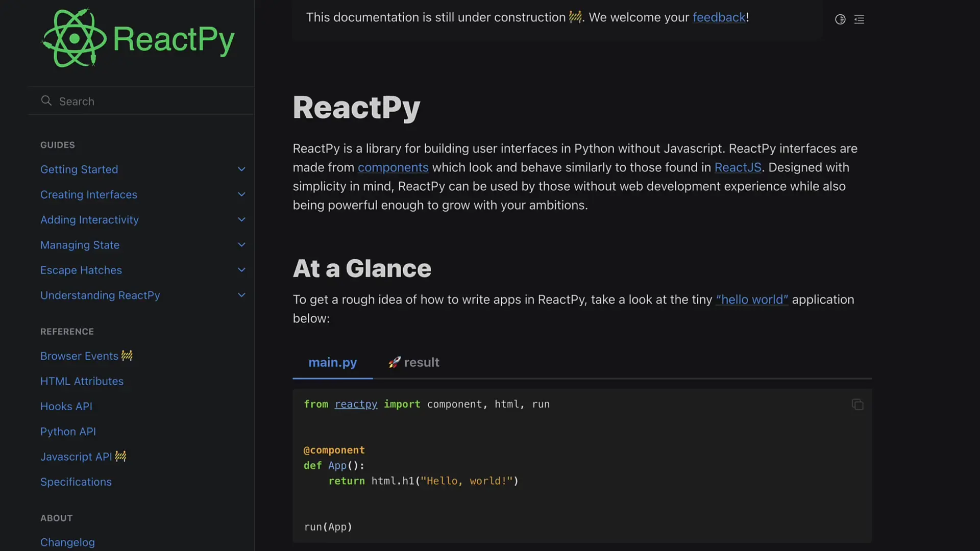Follow the "hello world" link
This screenshot has height=551, width=980.
tap(752, 299)
